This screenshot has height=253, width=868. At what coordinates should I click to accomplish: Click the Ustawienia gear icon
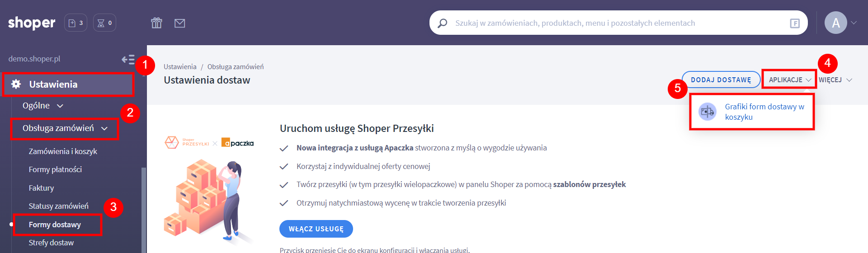(16, 84)
